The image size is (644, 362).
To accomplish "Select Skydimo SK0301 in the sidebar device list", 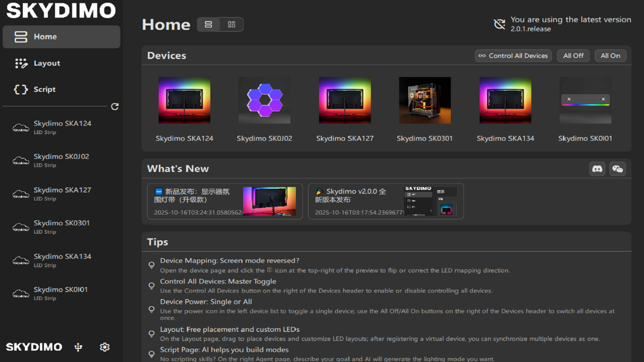I will point(61,227).
